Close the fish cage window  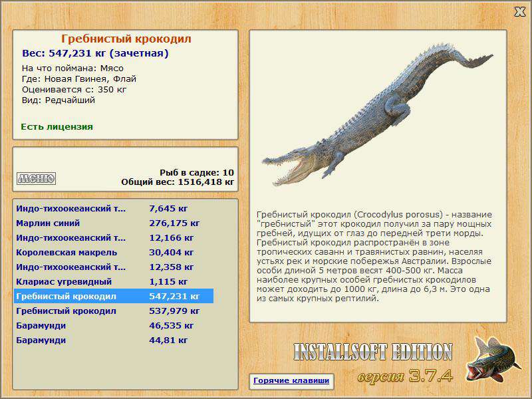519,12
